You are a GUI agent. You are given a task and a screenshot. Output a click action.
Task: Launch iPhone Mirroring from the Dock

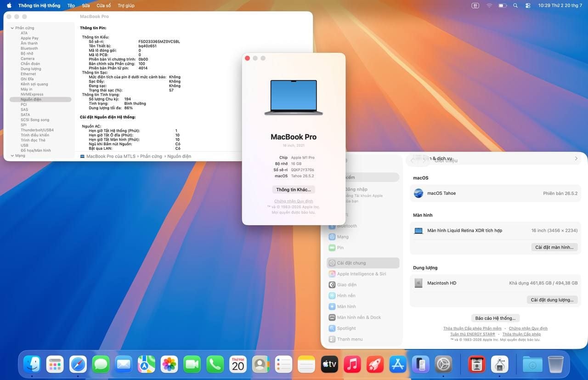tap(421, 364)
